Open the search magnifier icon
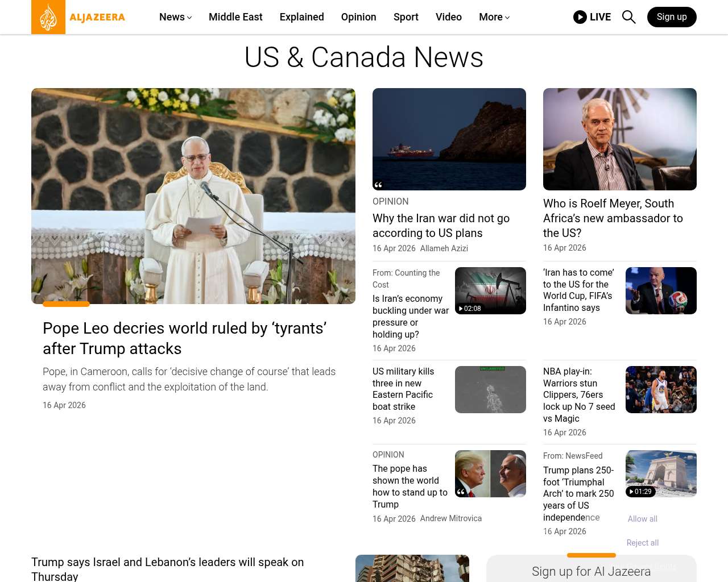The width and height of the screenshot is (728, 582). [628, 17]
